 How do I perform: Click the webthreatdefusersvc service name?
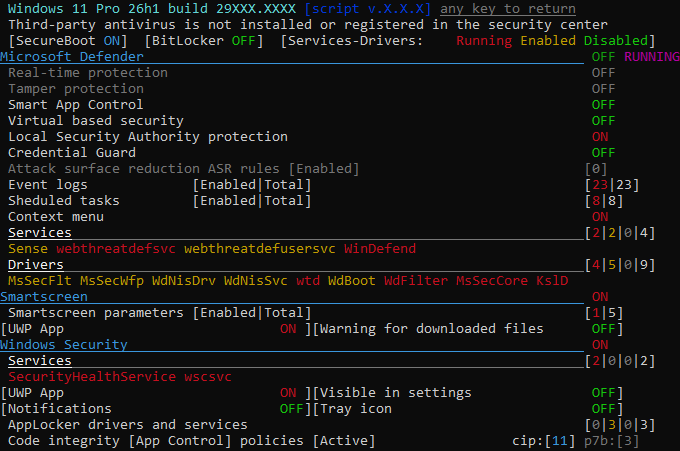(260, 249)
